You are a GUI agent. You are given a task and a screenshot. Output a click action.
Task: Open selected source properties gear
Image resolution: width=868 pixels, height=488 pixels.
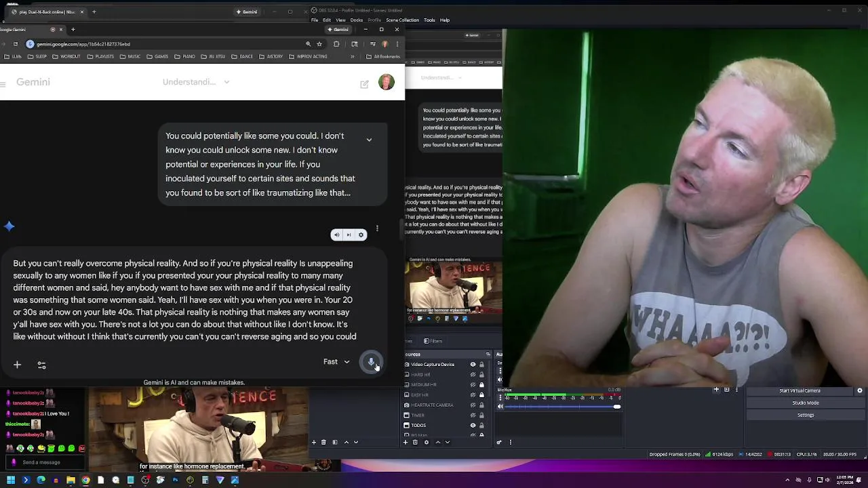coord(426,443)
